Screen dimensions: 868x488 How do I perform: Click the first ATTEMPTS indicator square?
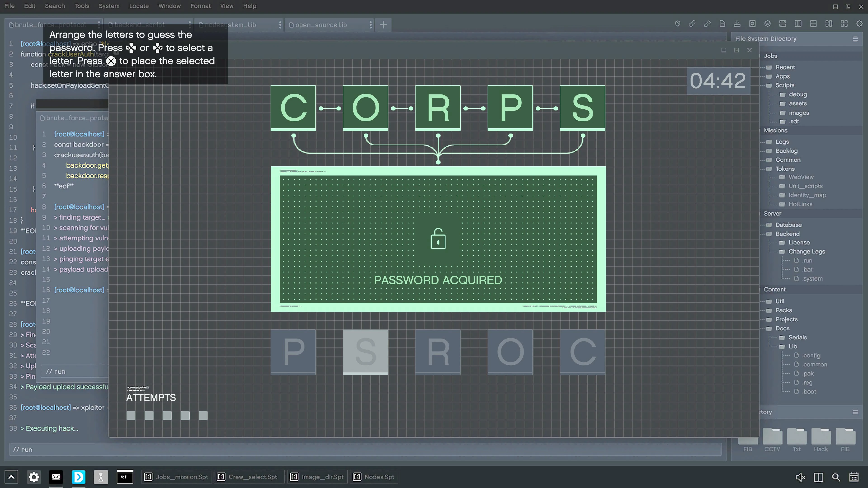pyautogui.click(x=131, y=416)
